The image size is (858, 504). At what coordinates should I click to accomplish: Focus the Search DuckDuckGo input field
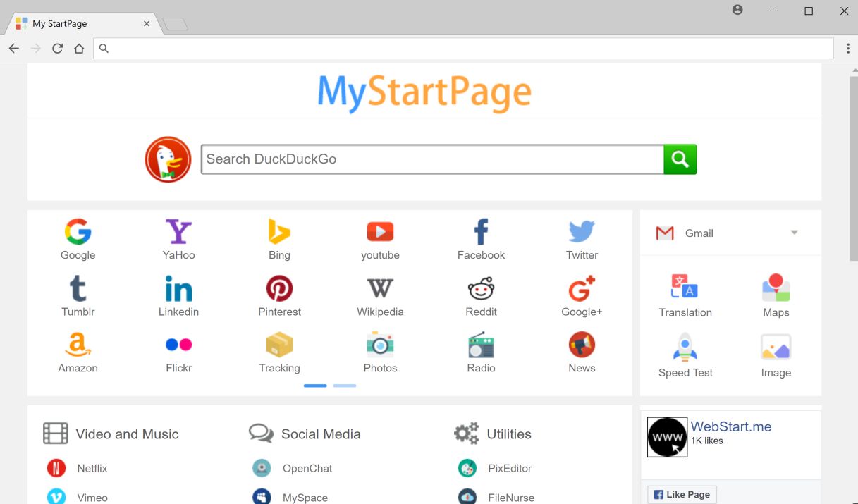click(x=431, y=159)
